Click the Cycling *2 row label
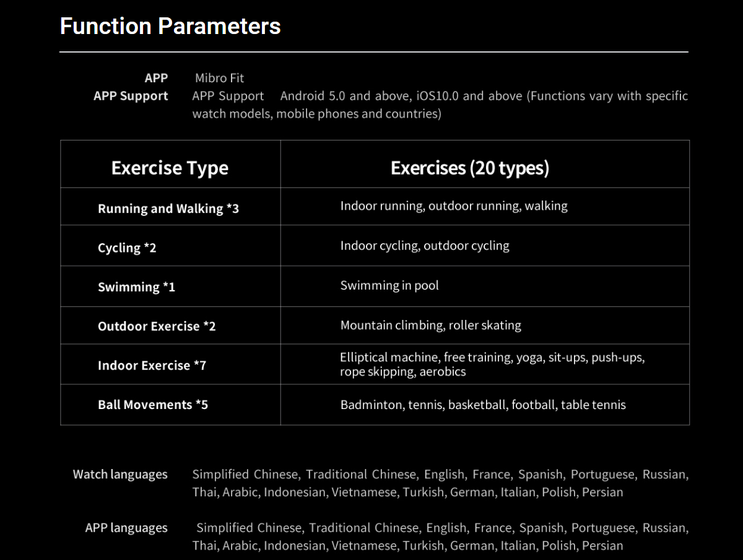The height and width of the screenshot is (560, 743). (x=127, y=248)
